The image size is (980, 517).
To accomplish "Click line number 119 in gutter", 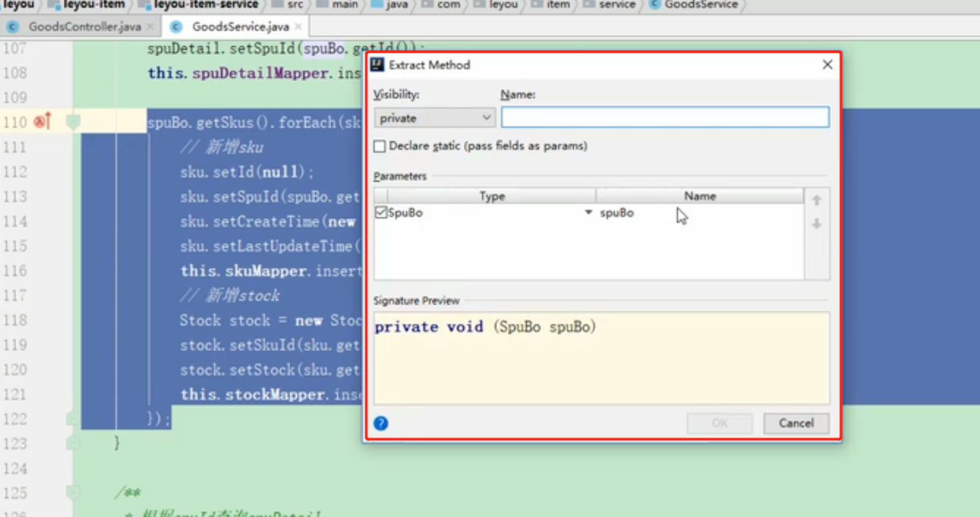I will click(x=14, y=344).
